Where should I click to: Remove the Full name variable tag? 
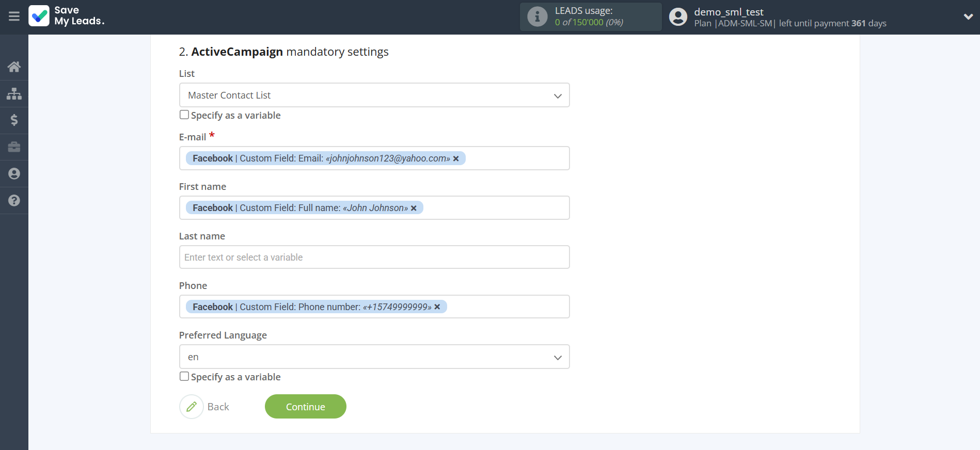[414, 208]
